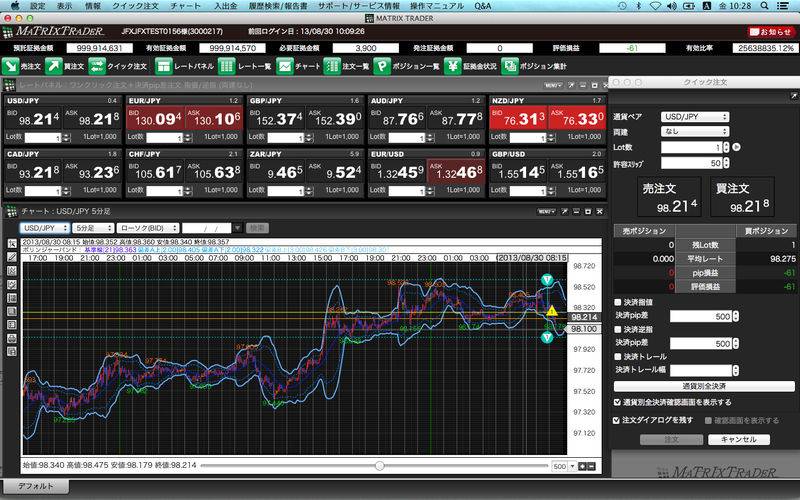This screenshot has height=500, width=800.
Task: Click the Lot数 input field in quick order
Action: [x=692, y=147]
